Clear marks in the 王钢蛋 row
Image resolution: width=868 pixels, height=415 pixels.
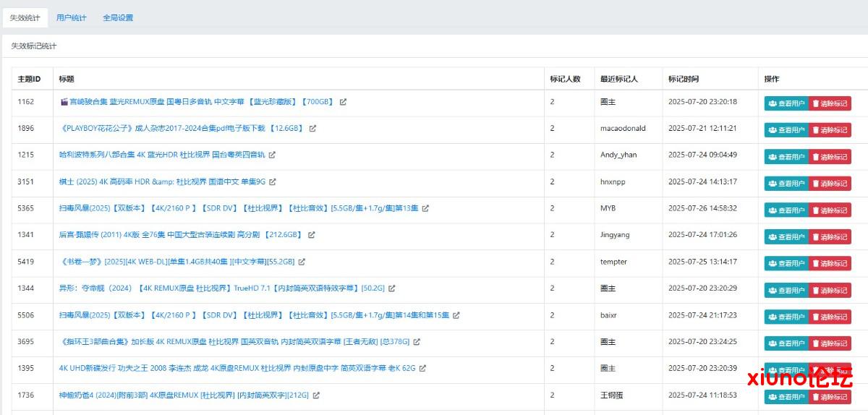tap(830, 397)
